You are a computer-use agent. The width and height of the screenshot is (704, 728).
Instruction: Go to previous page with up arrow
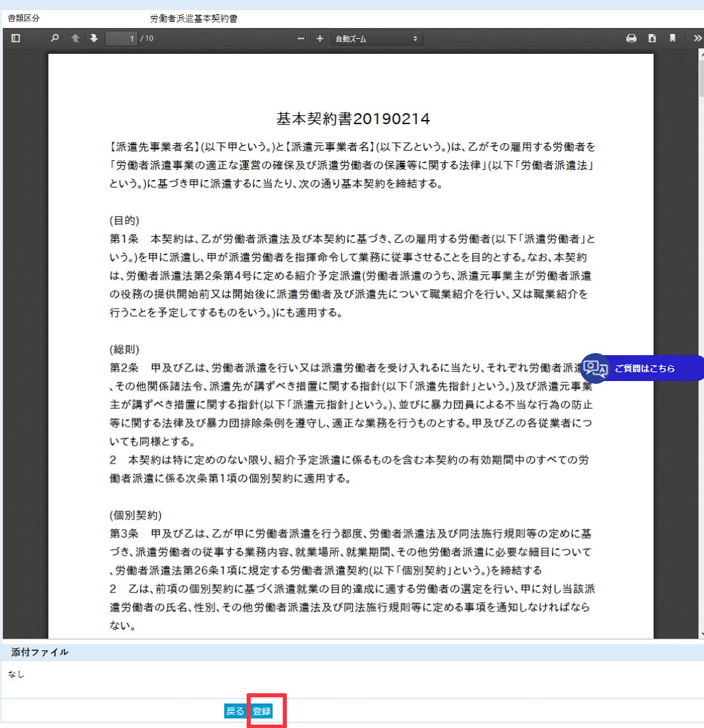pos(75,39)
